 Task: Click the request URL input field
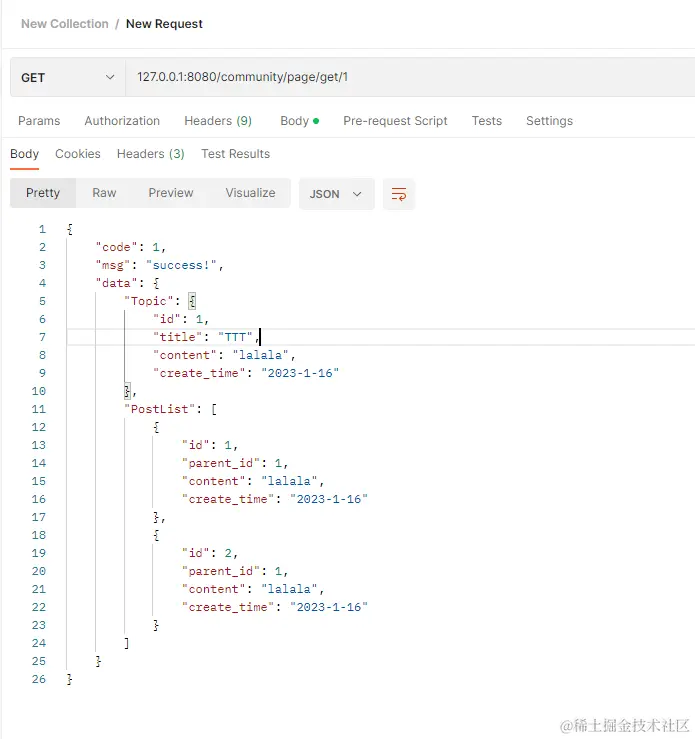[410, 77]
